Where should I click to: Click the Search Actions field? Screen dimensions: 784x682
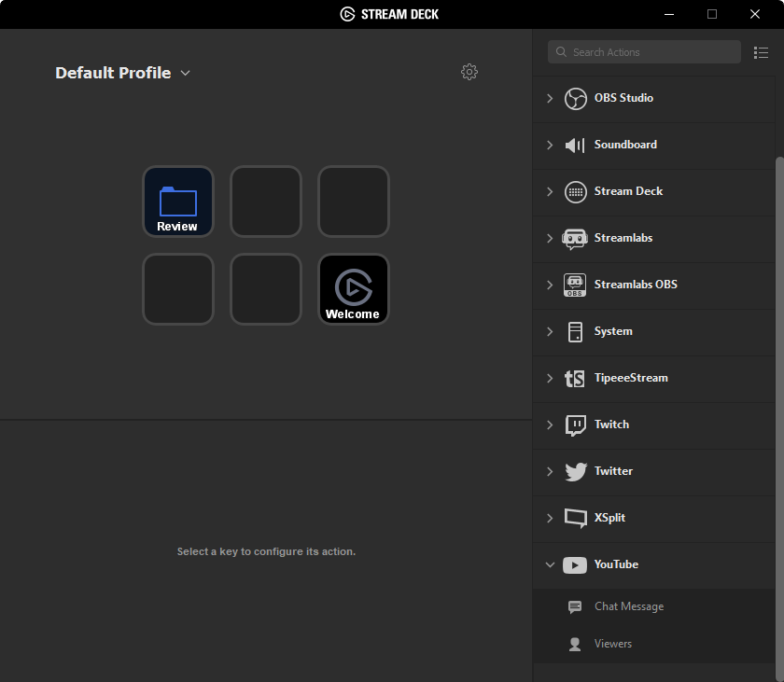click(644, 52)
